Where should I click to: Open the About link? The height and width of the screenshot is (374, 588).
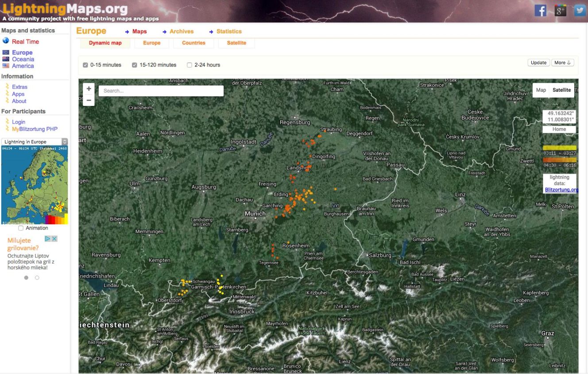click(19, 101)
